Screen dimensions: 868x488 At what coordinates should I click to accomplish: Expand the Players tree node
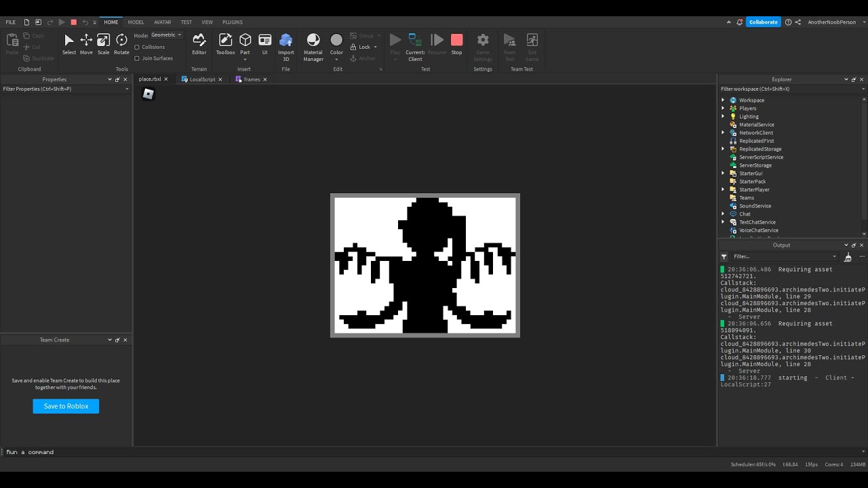click(723, 108)
